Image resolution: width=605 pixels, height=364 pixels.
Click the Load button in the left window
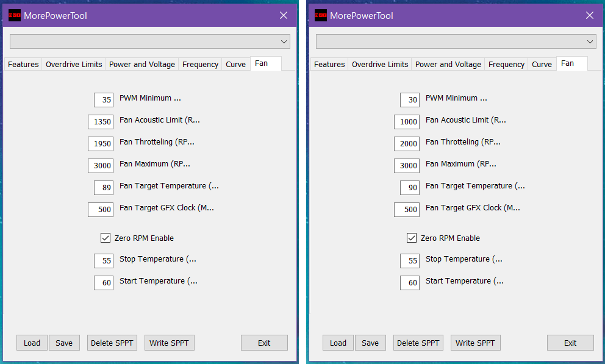32,343
